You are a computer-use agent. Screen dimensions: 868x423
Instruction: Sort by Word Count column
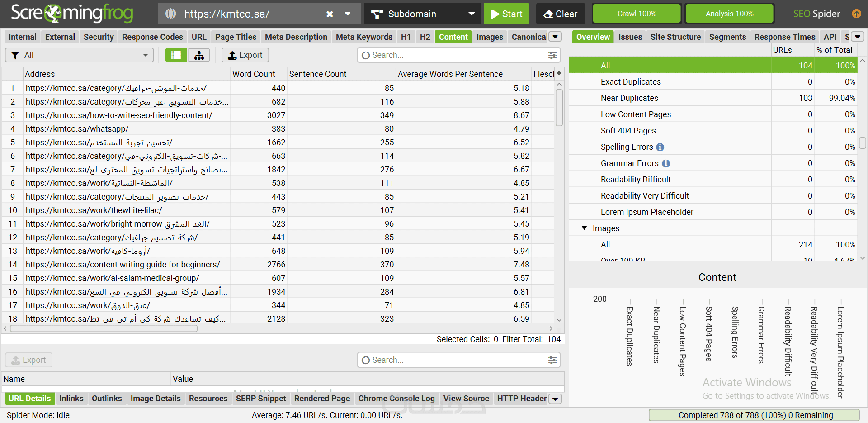tap(259, 74)
